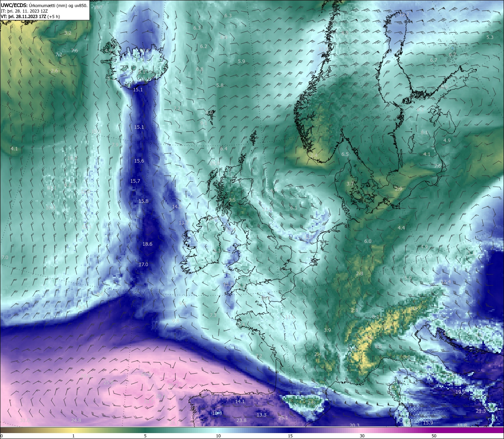Click the map value 6.8
The height and width of the screenshot is (439, 504).
pyautogui.click(x=200, y=69)
